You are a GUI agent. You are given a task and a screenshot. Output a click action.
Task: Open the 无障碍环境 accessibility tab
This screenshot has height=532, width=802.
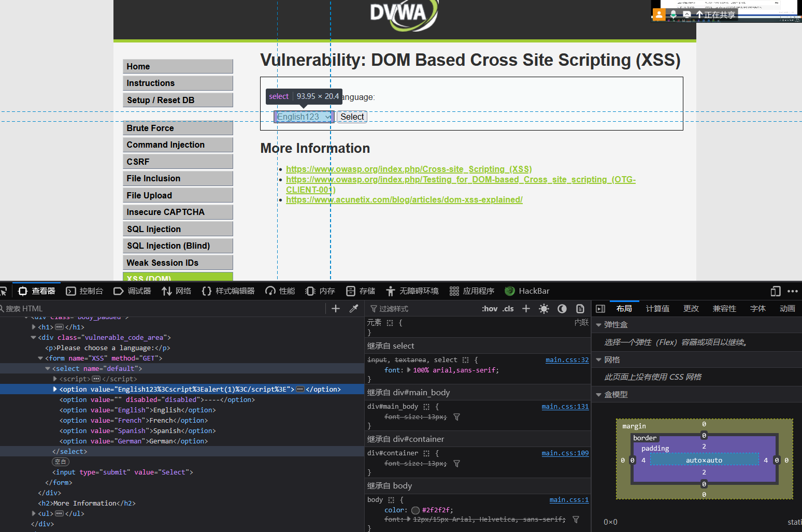click(x=412, y=291)
